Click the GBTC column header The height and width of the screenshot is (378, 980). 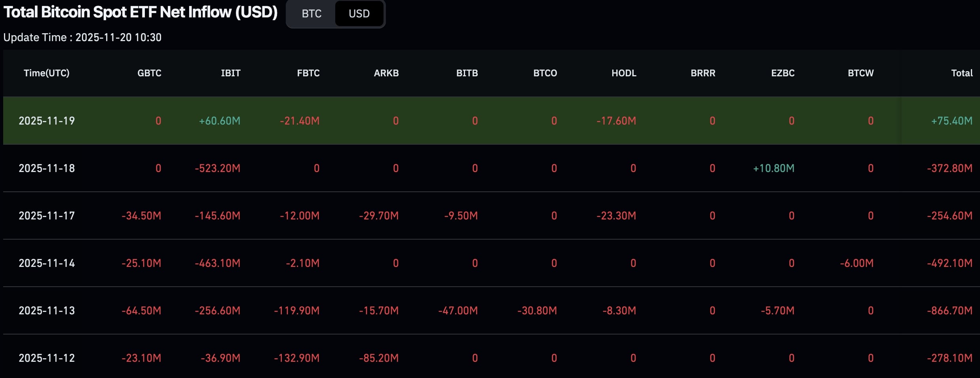(x=149, y=73)
